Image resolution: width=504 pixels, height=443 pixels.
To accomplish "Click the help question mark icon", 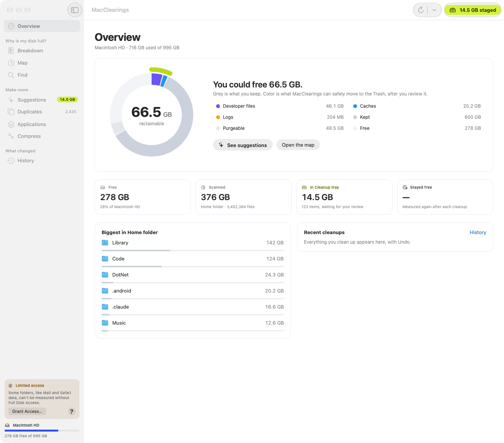I will tap(71, 411).
